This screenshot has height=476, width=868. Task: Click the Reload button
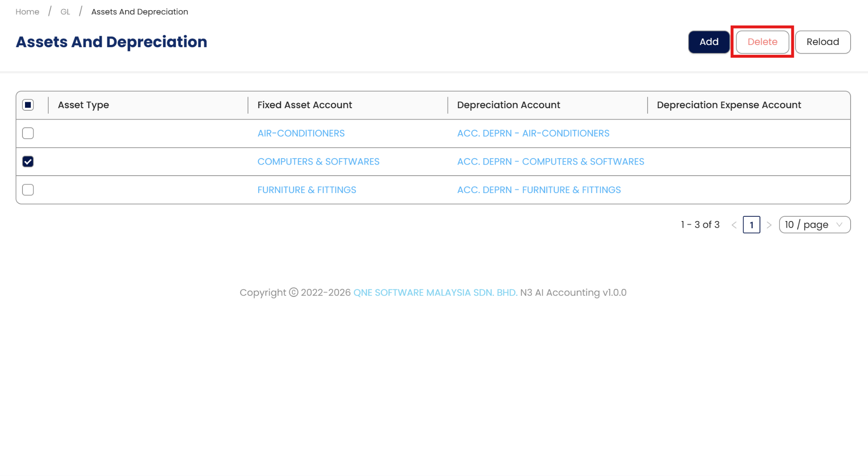tap(822, 42)
